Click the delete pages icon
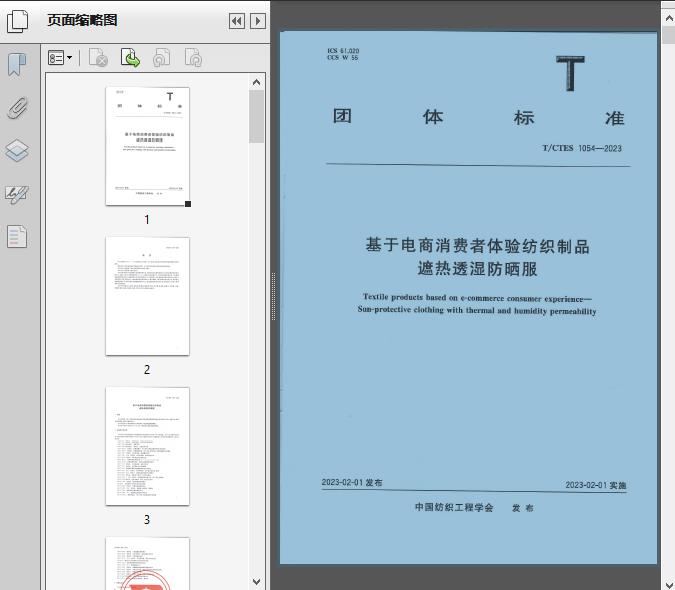 (x=98, y=58)
